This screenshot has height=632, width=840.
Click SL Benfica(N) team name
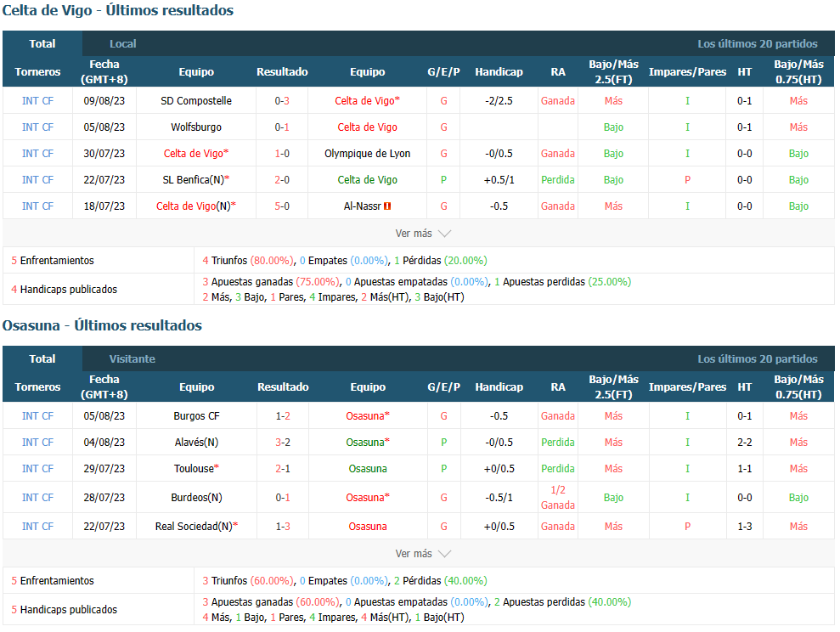[194, 180]
